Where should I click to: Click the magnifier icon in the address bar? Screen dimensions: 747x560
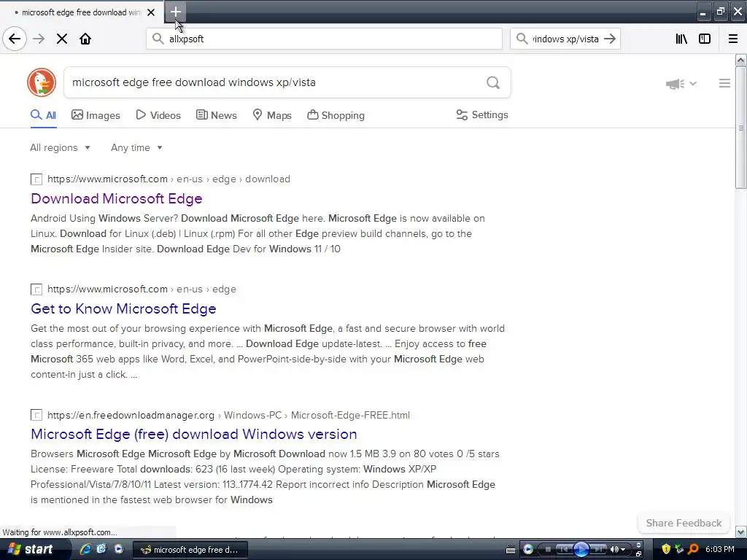[158, 39]
